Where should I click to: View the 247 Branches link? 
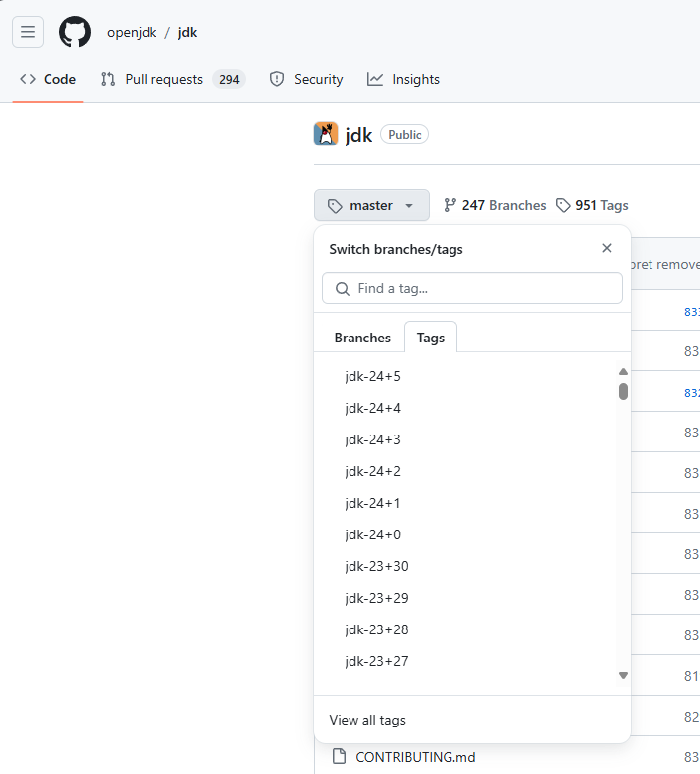(495, 205)
